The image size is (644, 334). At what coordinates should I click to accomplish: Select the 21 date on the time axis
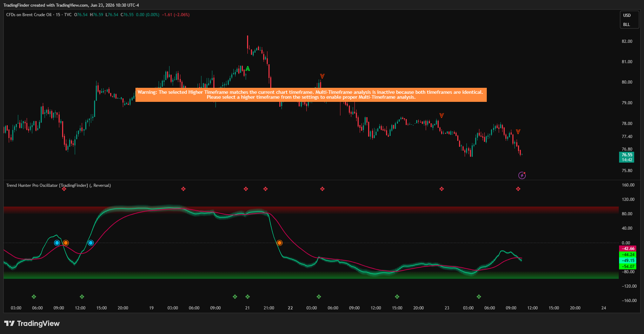[247, 308]
